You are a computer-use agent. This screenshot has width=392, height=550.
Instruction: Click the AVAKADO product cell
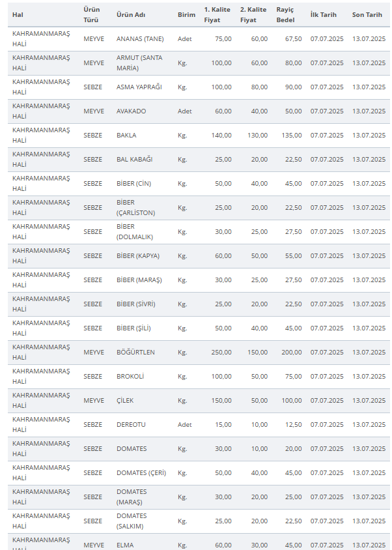coord(131,111)
